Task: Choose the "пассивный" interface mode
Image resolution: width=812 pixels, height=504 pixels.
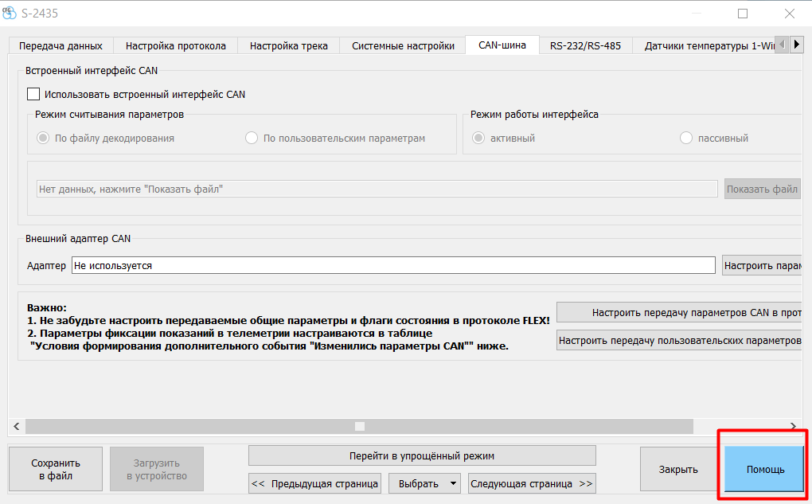Action: [686, 138]
